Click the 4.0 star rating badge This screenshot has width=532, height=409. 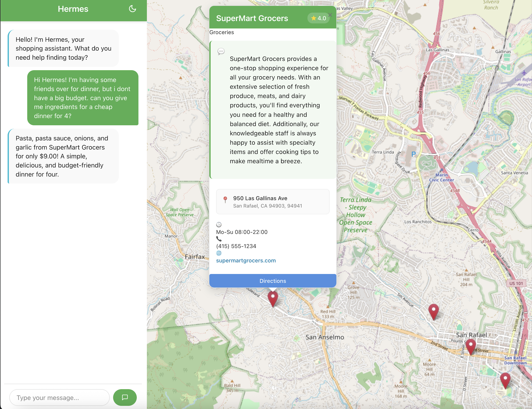coord(318,18)
